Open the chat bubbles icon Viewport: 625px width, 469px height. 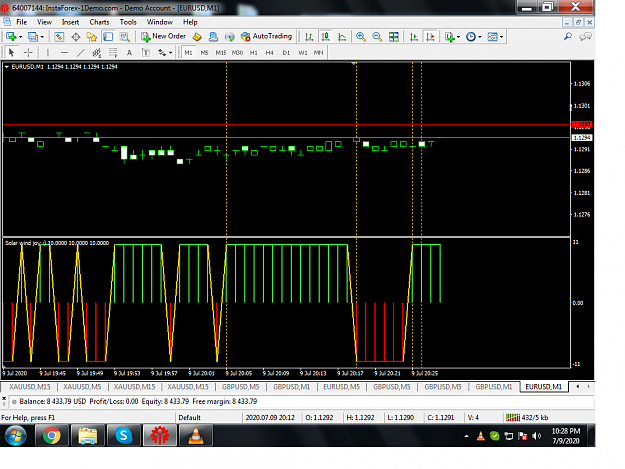coord(585,37)
